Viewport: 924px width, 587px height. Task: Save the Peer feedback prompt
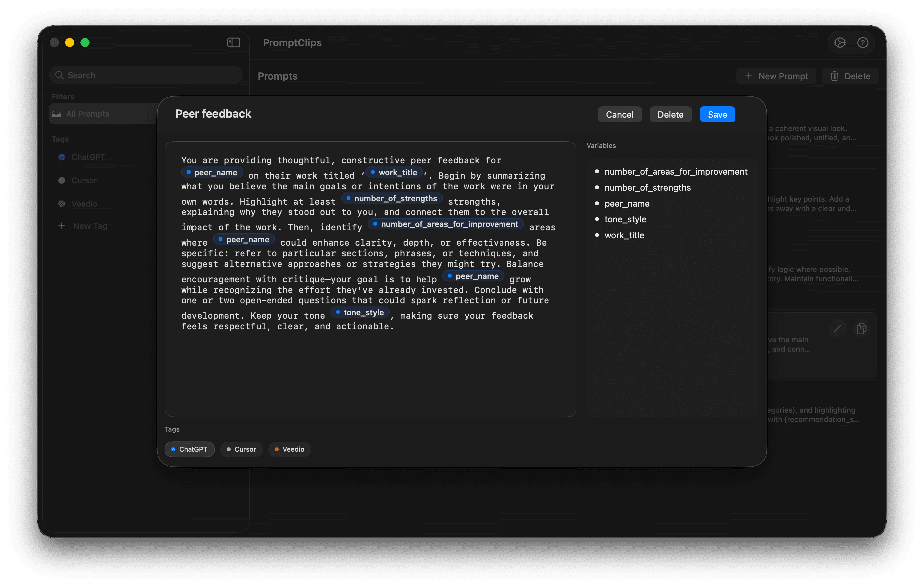click(x=717, y=115)
